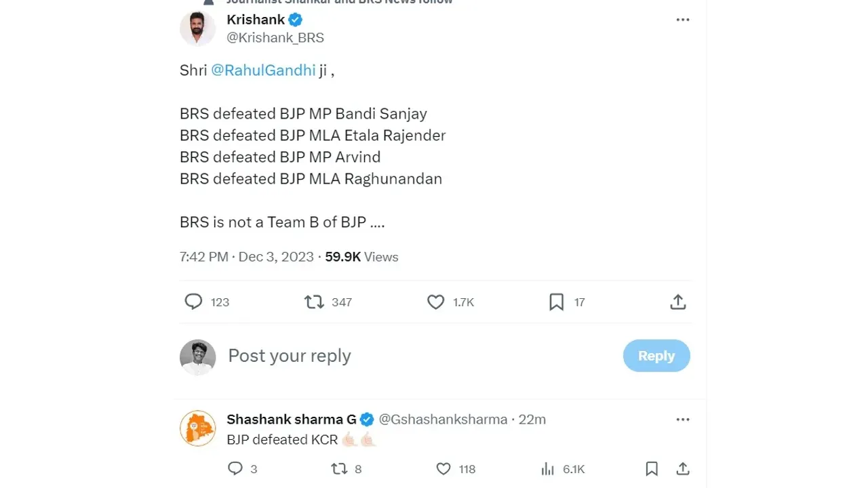Open replies on Krishank's tweet

194,302
